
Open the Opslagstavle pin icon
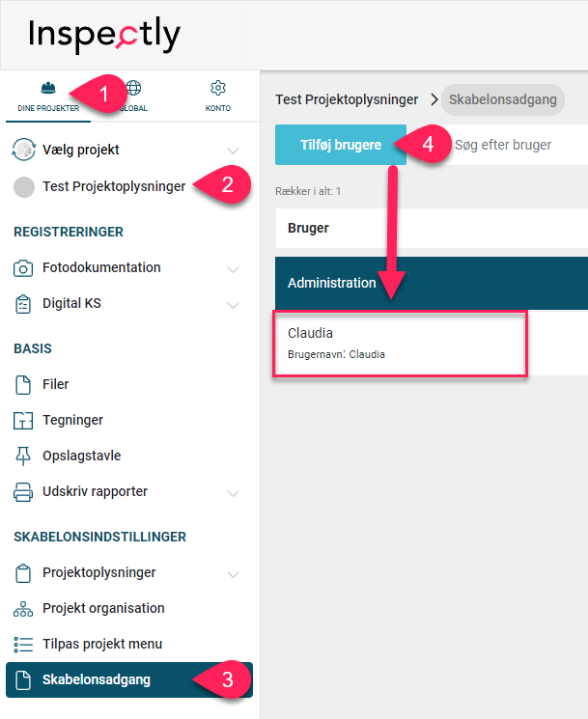(23, 456)
